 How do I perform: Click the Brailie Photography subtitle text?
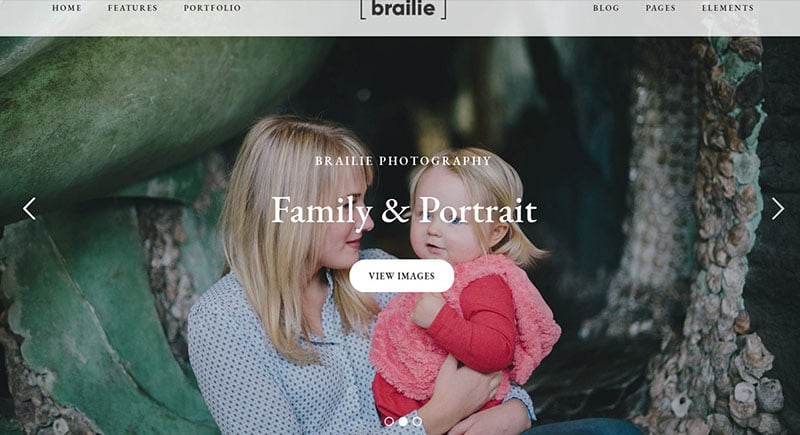point(403,161)
